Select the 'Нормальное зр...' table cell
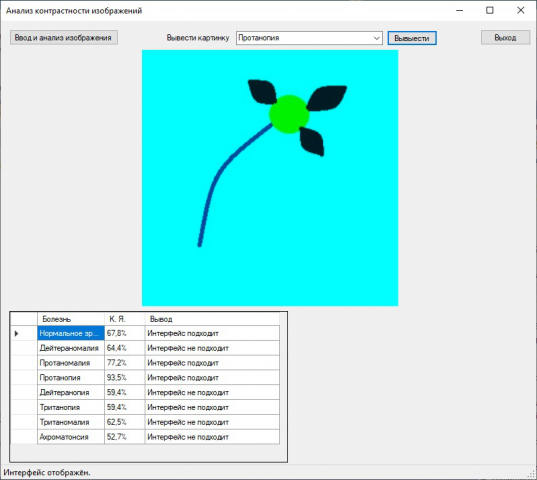 (x=71, y=333)
